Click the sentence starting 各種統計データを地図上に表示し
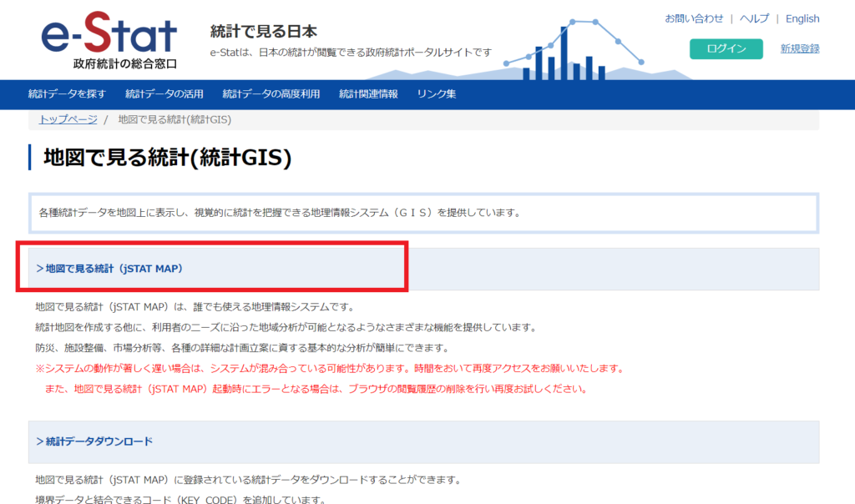855x504 pixels. click(281, 213)
